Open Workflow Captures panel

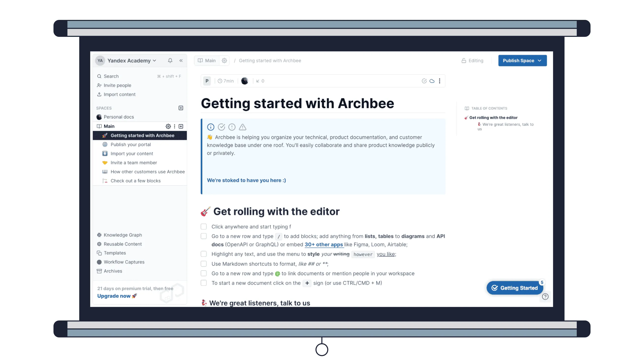click(124, 262)
